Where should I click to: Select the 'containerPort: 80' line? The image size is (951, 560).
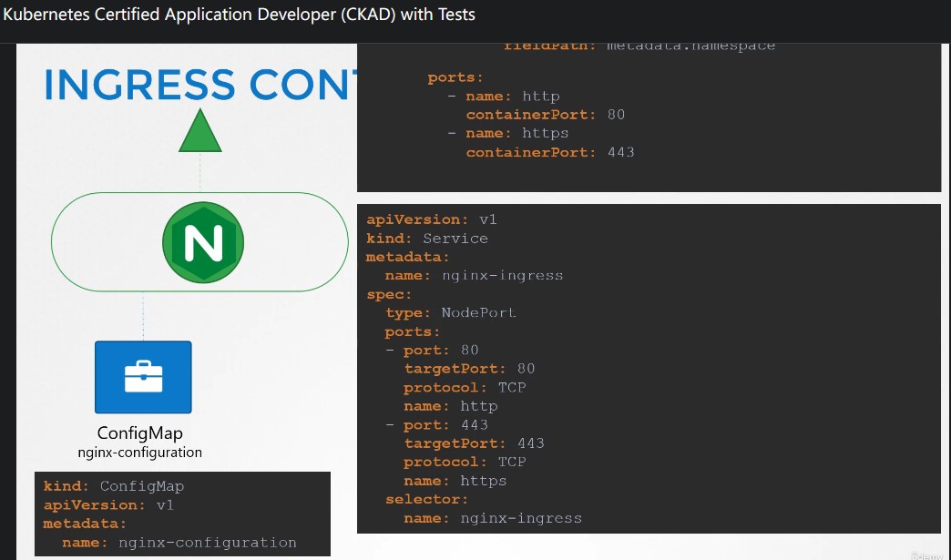(546, 115)
